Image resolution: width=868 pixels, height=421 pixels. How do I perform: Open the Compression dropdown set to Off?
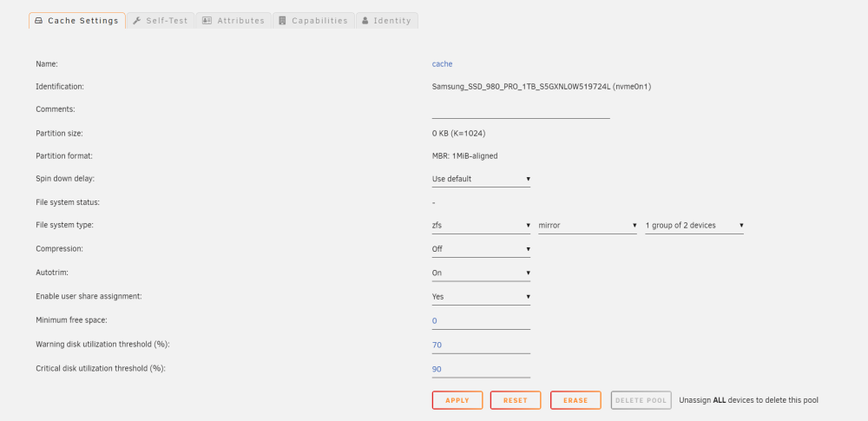[x=481, y=249]
